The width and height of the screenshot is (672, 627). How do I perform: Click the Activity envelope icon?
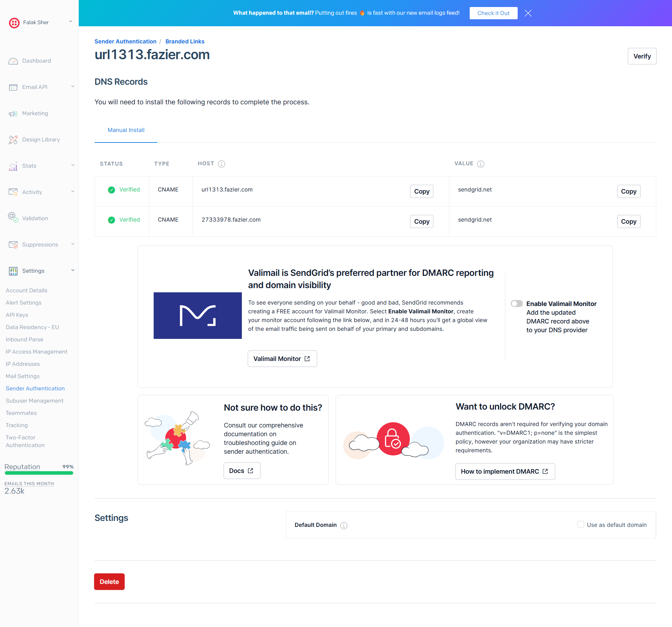click(x=13, y=192)
